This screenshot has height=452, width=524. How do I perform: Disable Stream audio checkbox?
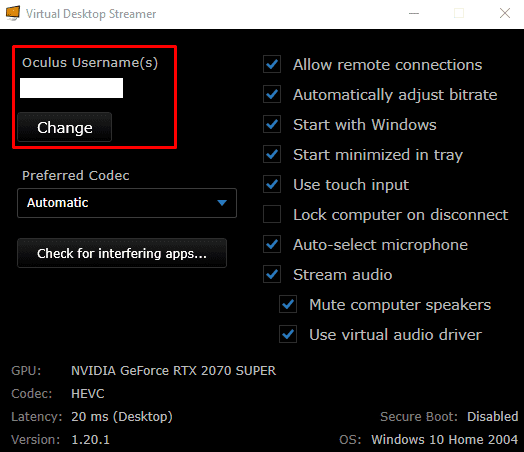[272, 274]
